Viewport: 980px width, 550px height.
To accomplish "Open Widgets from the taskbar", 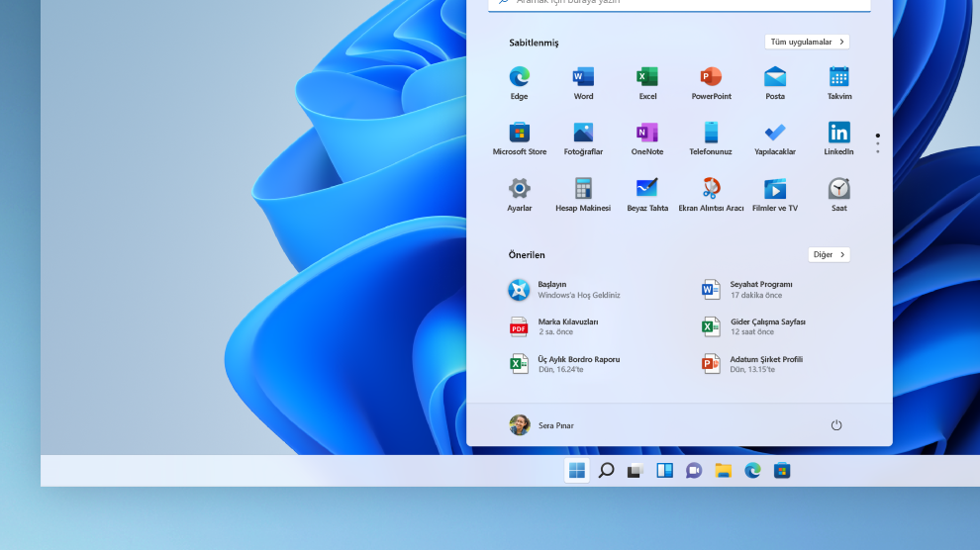I will (664, 470).
